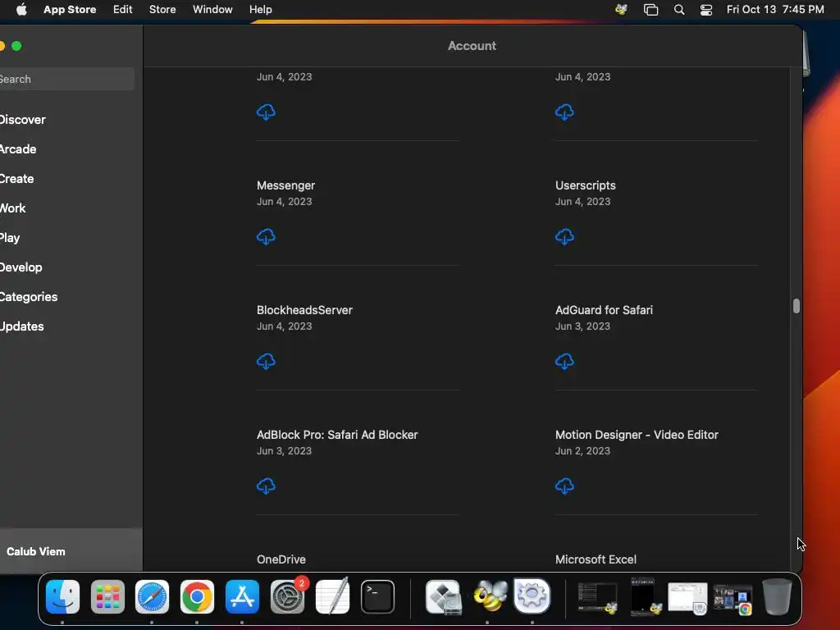Open the App Store menu
840x630 pixels.
pyautogui.click(x=70, y=9)
